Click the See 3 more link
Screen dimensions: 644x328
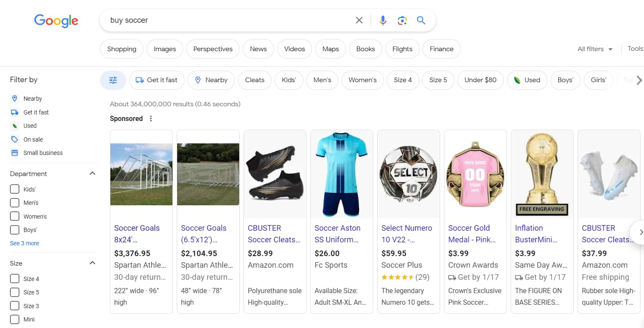tap(24, 243)
